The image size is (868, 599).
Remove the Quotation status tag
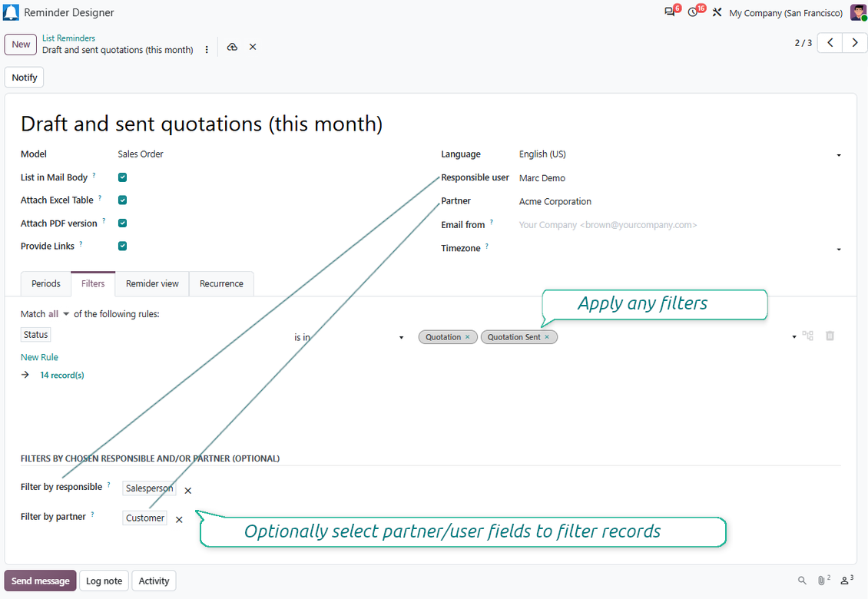[x=467, y=336]
